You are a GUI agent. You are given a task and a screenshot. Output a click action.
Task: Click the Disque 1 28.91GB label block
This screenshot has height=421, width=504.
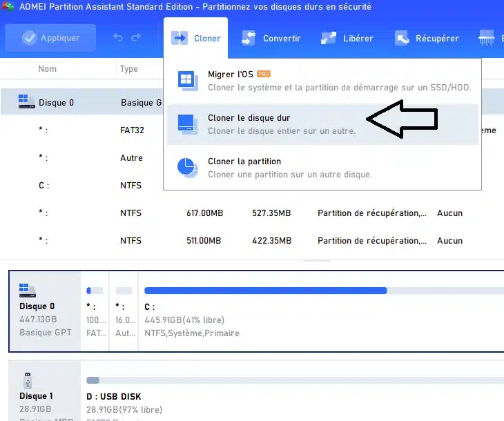[44, 391]
